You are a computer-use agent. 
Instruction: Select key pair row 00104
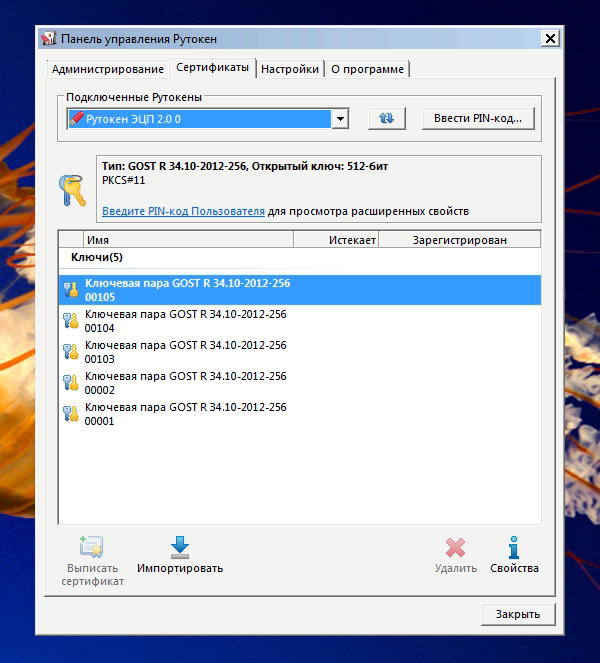(x=300, y=321)
